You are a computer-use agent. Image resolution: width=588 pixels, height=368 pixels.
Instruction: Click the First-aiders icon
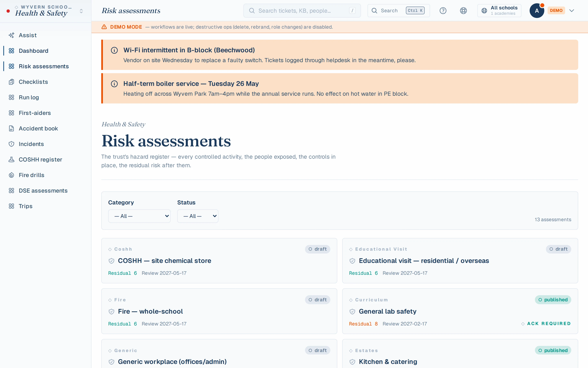click(11, 113)
